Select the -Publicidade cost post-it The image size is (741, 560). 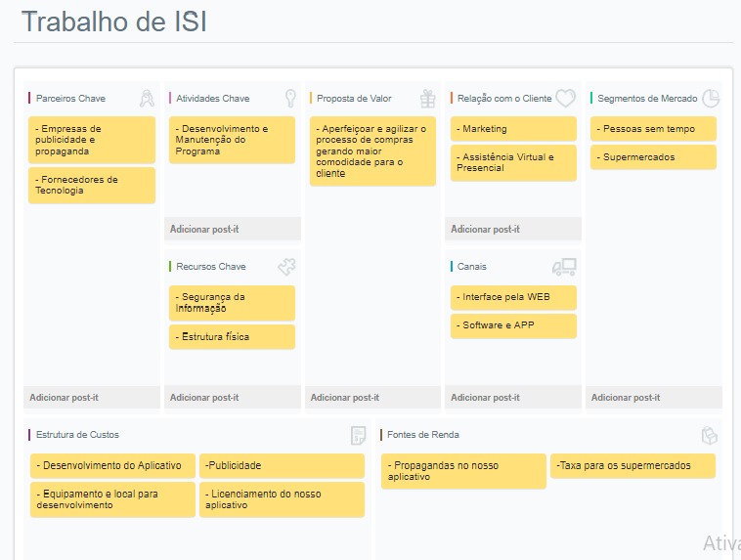click(282, 466)
